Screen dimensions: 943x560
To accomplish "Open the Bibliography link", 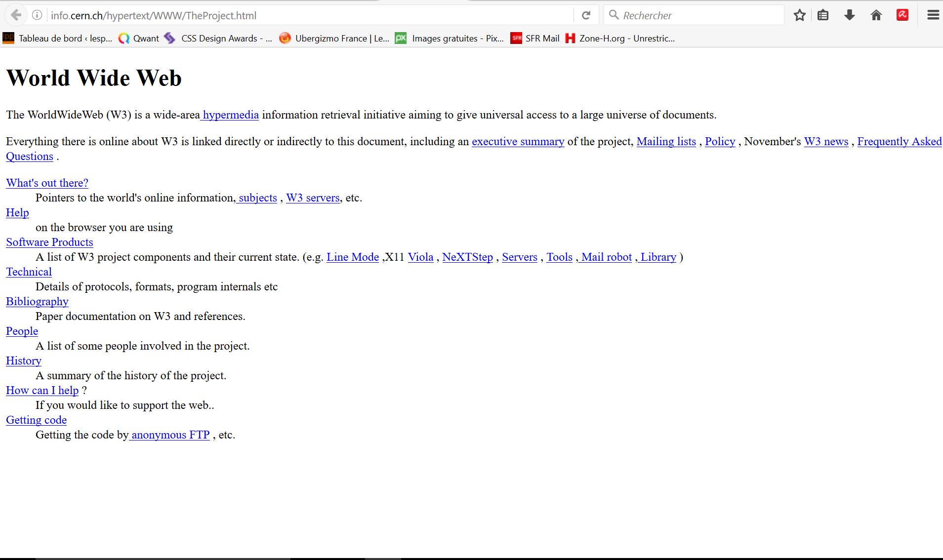I will click(37, 301).
